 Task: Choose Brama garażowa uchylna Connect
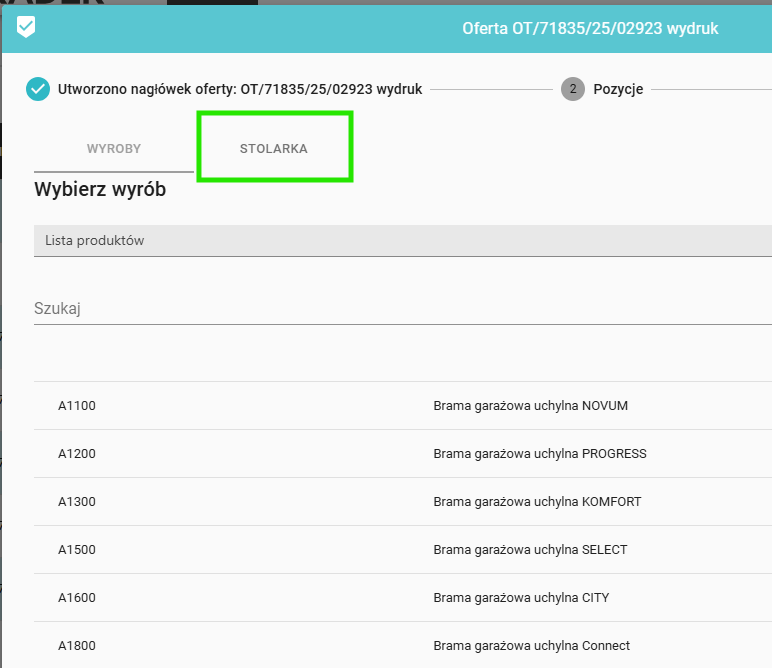(x=531, y=646)
